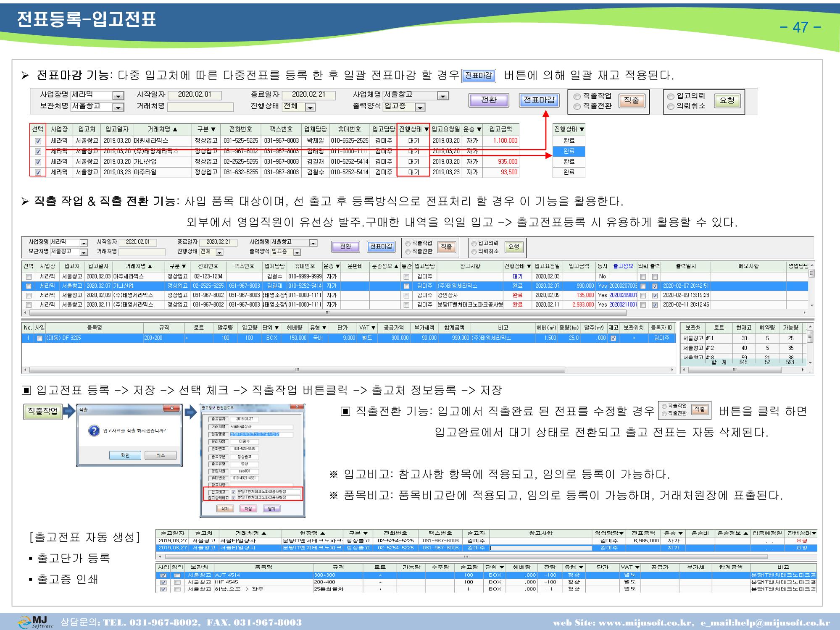Select 직출전환 radio in first large toolbar

tap(577, 107)
